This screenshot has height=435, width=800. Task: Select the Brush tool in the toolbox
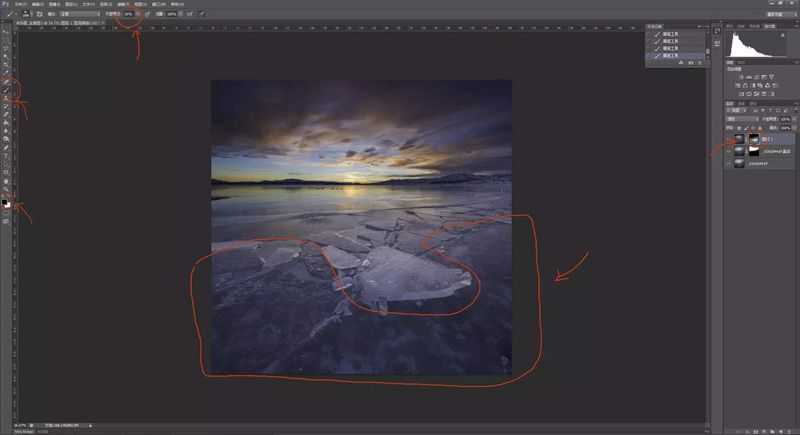7,90
